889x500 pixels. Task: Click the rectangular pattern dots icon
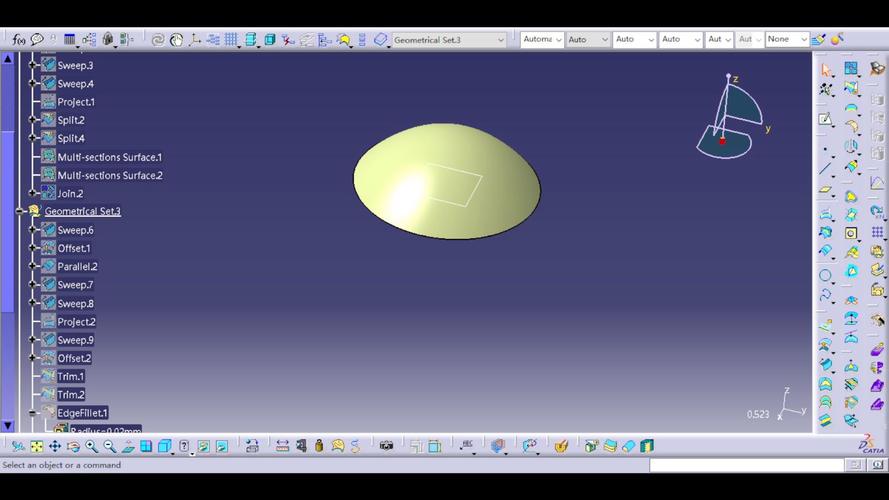coord(877,232)
